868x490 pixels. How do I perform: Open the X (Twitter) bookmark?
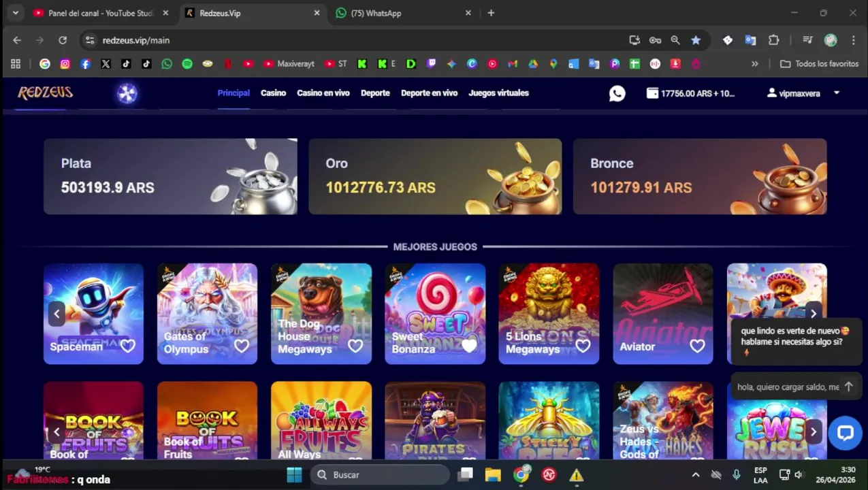pyautogui.click(x=106, y=63)
